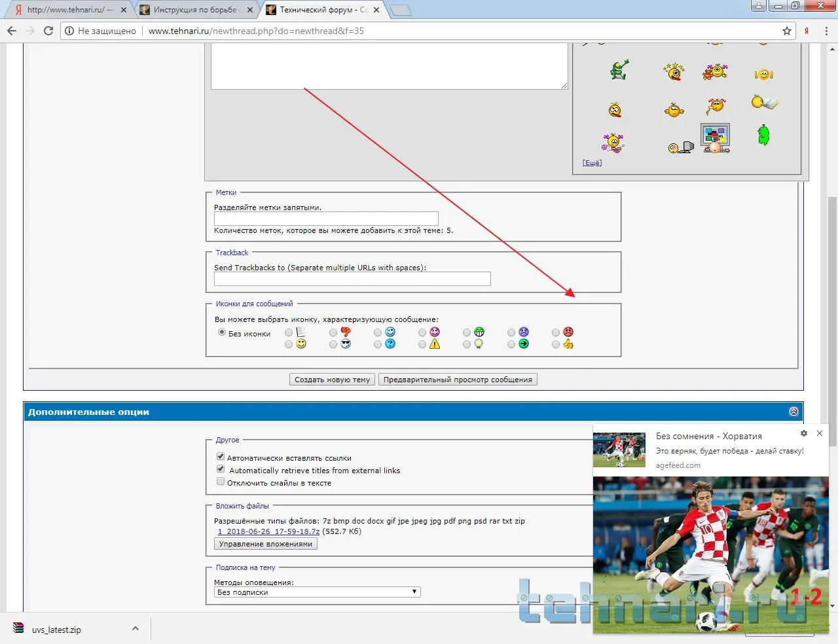Open the Методы оповещения subscription dropdown
The image size is (838, 644).
coord(318,592)
